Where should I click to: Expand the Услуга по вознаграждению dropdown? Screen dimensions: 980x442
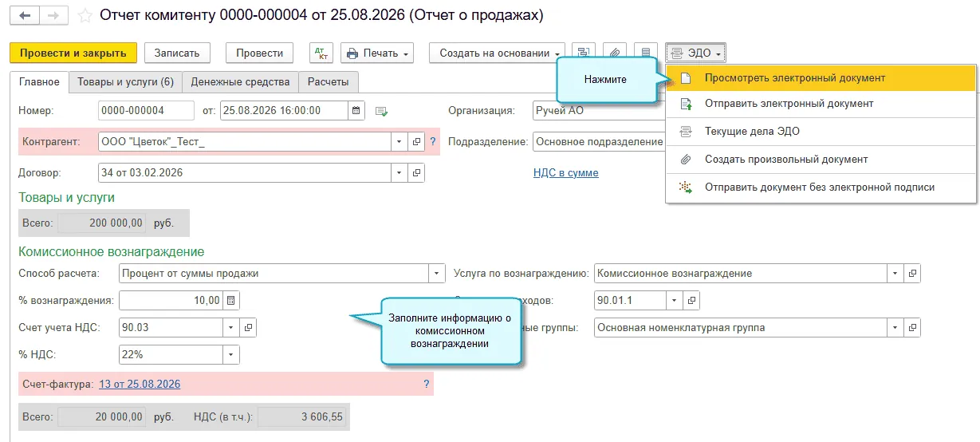895,274
